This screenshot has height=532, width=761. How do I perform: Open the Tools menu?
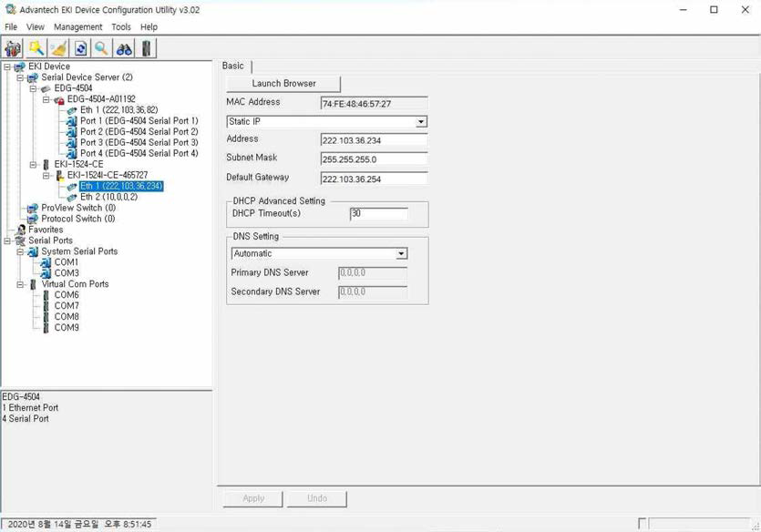pyautogui.click(x=121, y=27)
